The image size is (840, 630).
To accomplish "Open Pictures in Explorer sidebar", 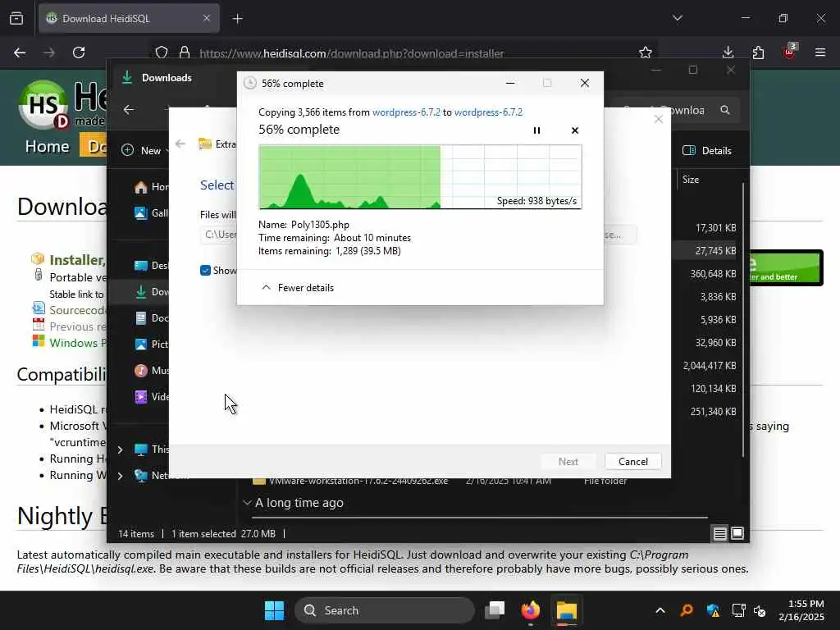I will (x=151, y=344).
